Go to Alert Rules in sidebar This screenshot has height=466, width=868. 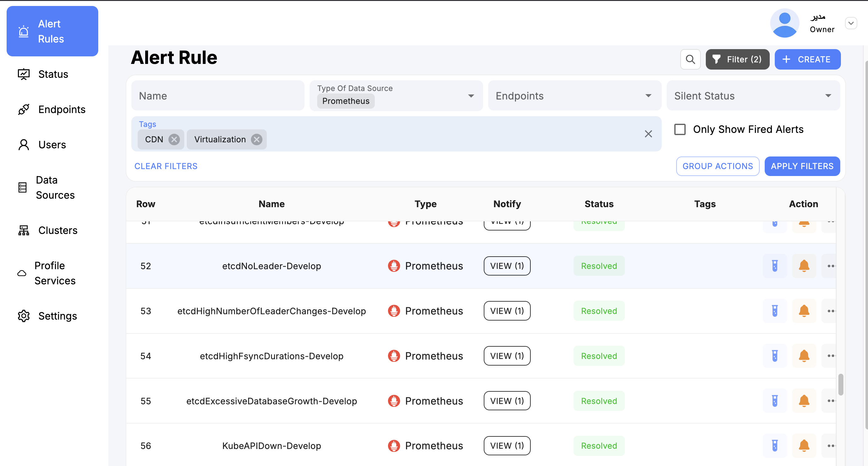[x=52, y=31]
